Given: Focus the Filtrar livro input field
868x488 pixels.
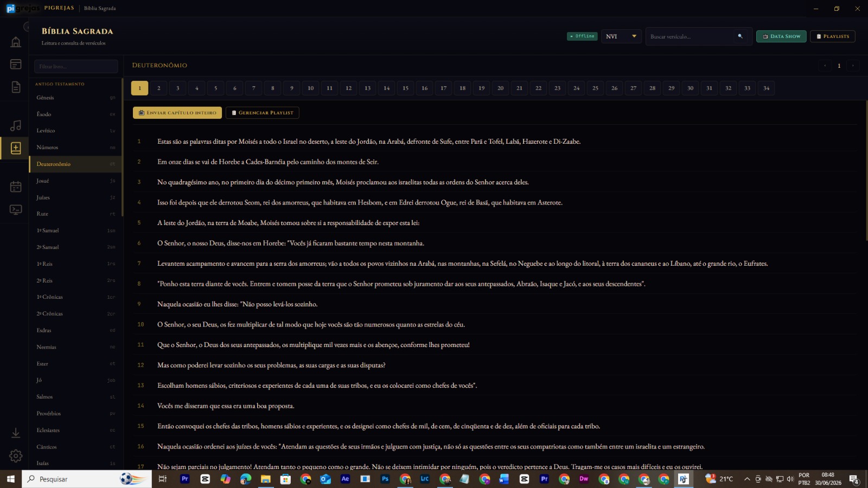Looking at the screenshot, I should coord(76,66).
